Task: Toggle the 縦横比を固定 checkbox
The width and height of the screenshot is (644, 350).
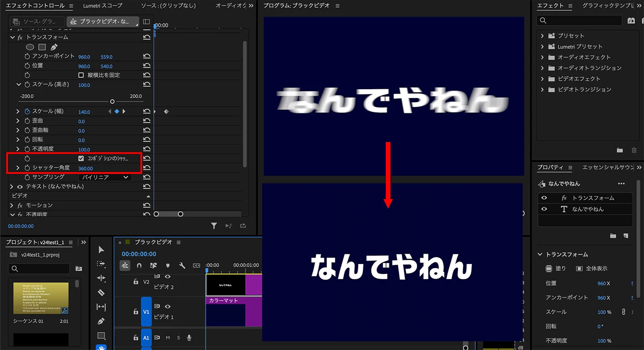Action: (81, 75)
